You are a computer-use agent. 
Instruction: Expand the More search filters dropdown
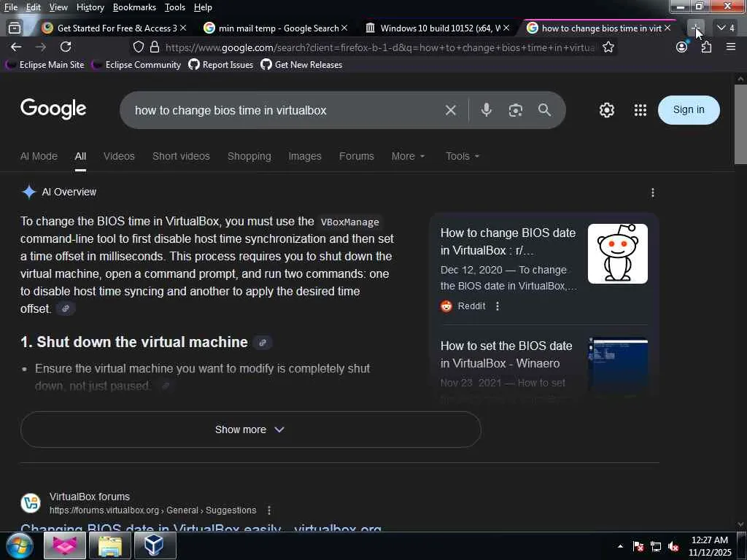409,156
